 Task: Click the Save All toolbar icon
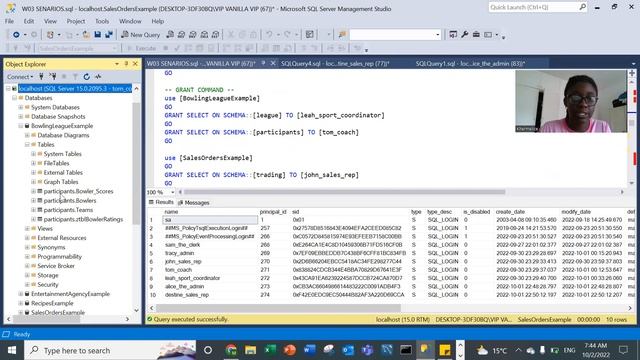tap(109, 35)
